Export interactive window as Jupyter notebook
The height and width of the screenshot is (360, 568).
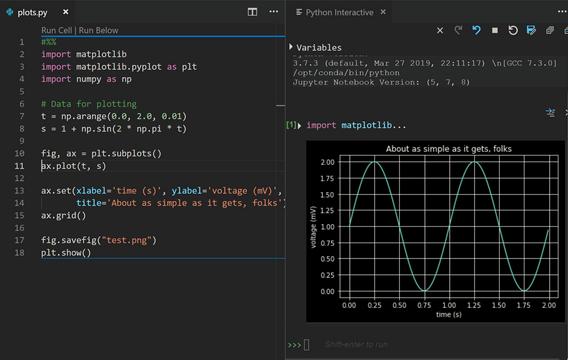tap(531, 30)
